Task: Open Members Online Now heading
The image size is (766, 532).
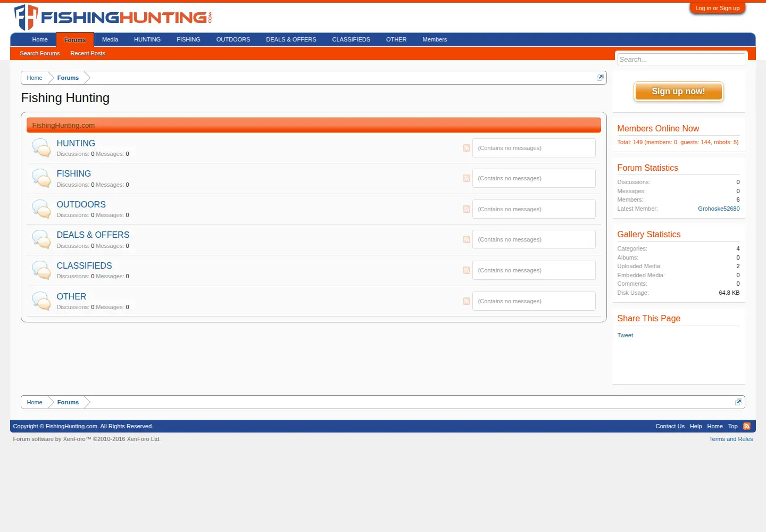Action: 658,128
